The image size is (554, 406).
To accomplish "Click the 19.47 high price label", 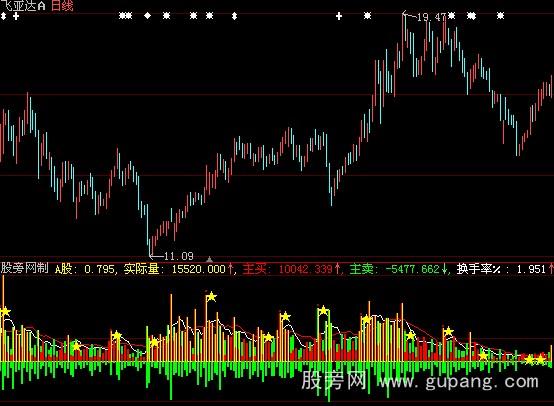I will 431,17.
